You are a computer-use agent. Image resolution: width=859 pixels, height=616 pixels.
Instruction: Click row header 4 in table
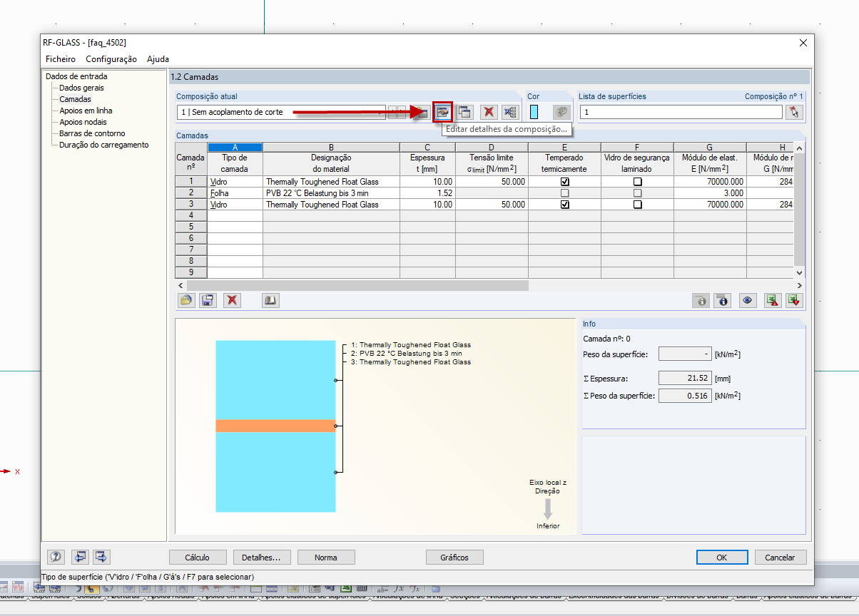pos(191,216)
